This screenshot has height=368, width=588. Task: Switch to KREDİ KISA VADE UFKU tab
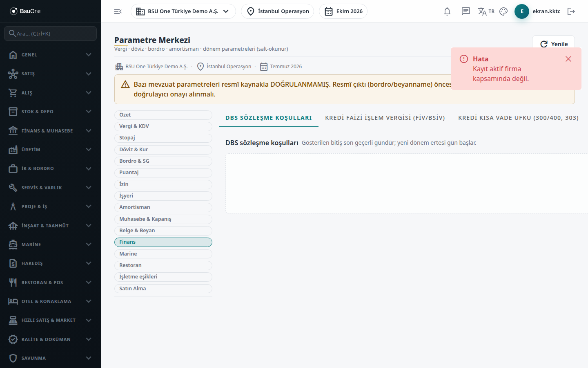coord(519,118)
